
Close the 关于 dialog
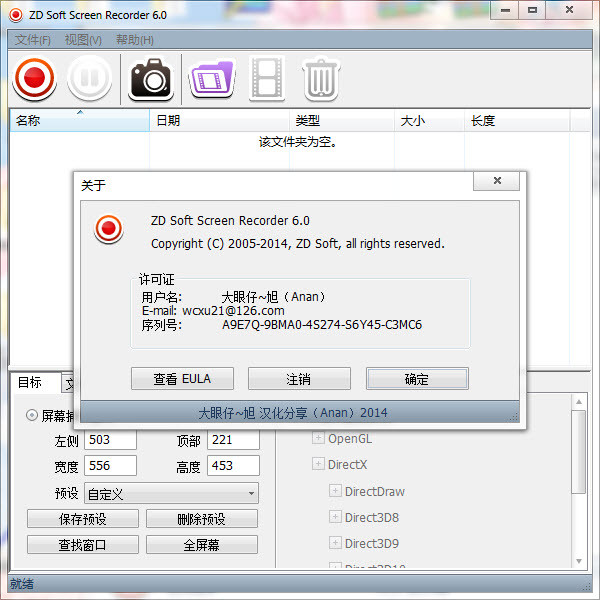click(x=496, y=181)
